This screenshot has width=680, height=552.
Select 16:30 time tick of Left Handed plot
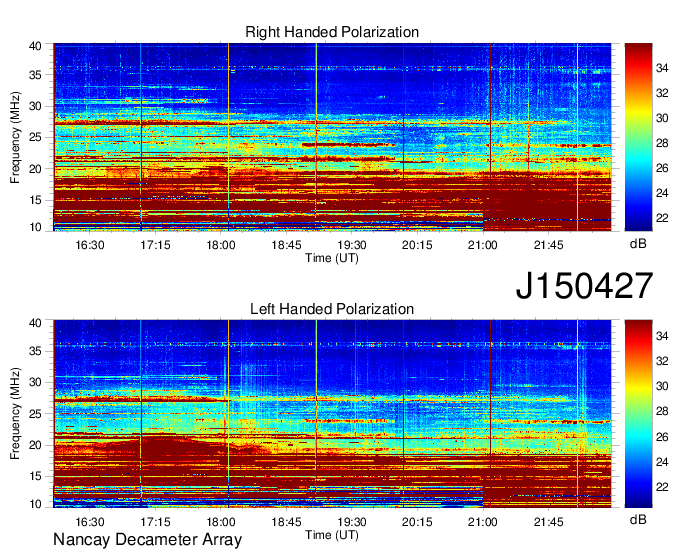(90, 522)
